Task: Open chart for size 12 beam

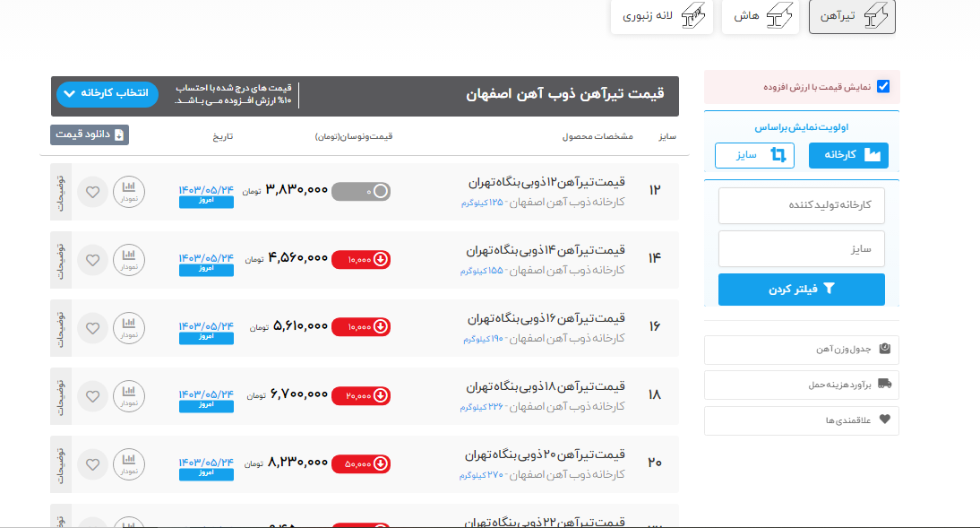Action: (x=129, y=192)
